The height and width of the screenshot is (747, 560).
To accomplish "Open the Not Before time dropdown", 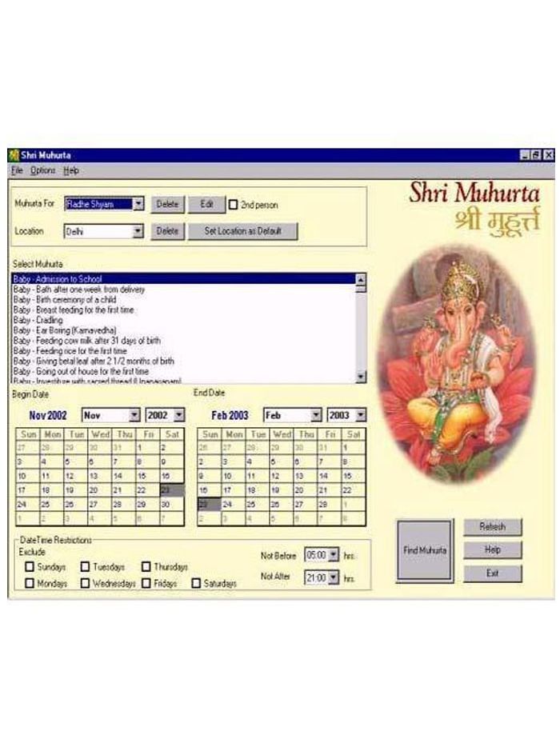I will [334, 555].
